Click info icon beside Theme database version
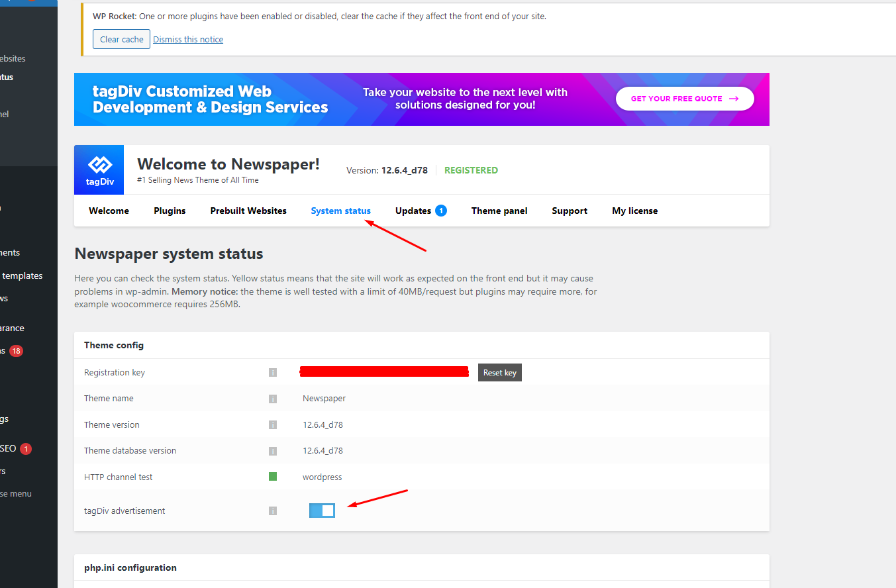This screenshot has width=896, height=588. point(272,451)
